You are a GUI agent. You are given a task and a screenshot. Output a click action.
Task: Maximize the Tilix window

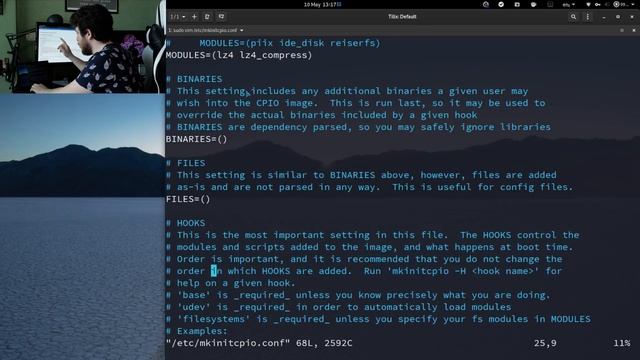coord(618,17)
